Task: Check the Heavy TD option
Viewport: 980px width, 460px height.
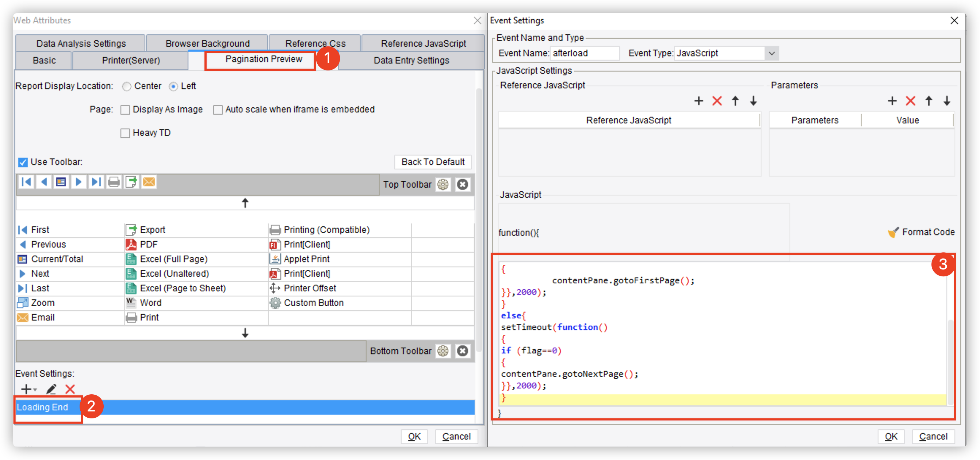Action: [125, 133]
